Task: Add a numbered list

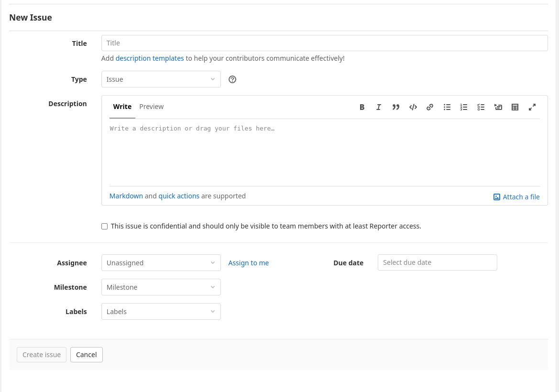Action: [x=464, y=107]
